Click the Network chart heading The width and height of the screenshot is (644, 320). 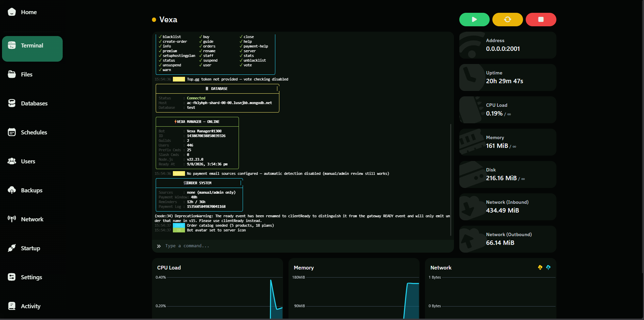pos(441,268)
